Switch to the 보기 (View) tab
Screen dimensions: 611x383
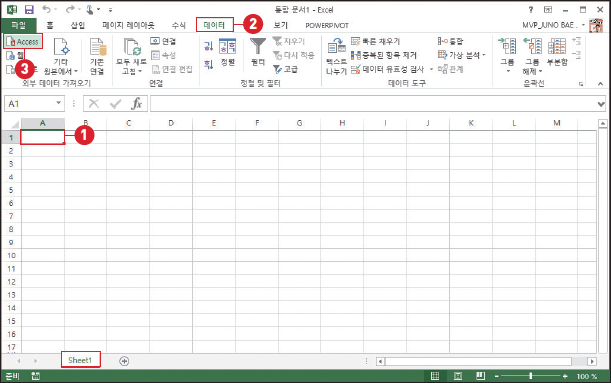[280, 25]
